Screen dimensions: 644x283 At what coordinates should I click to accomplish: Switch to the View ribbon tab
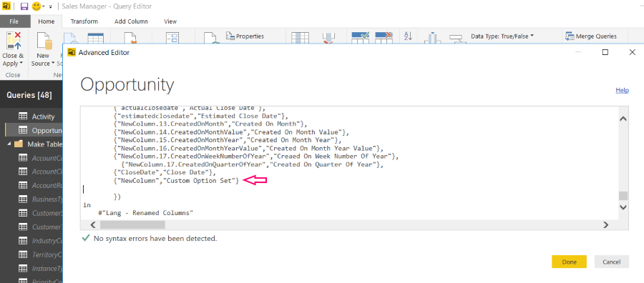[170, 21]
